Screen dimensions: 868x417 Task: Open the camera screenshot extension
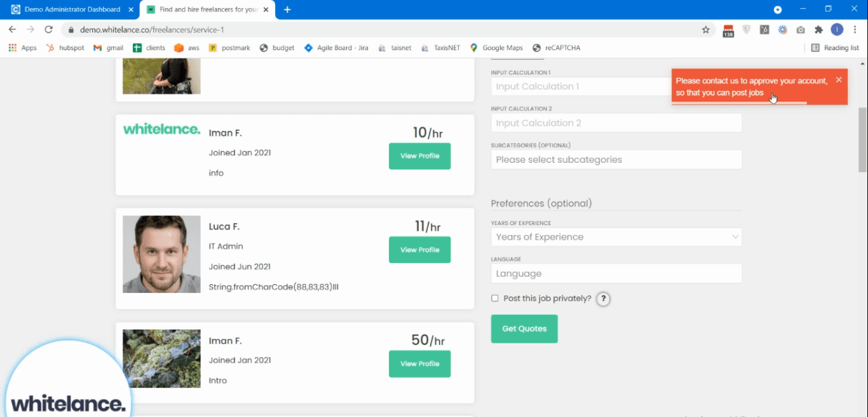pyautogui.click(x=801, y=30)
